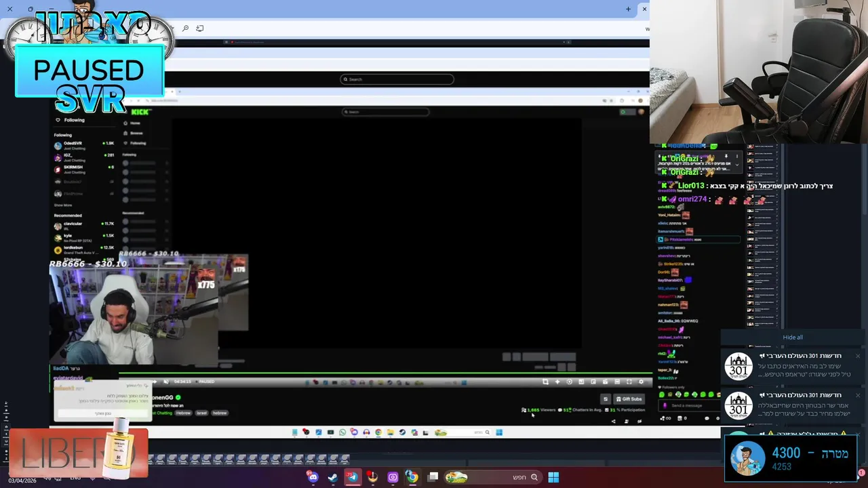This screenshot has width=868, height=488.
Task: Click the magnifier icon in the top toolbar
Action: click(x=185, y=28)
